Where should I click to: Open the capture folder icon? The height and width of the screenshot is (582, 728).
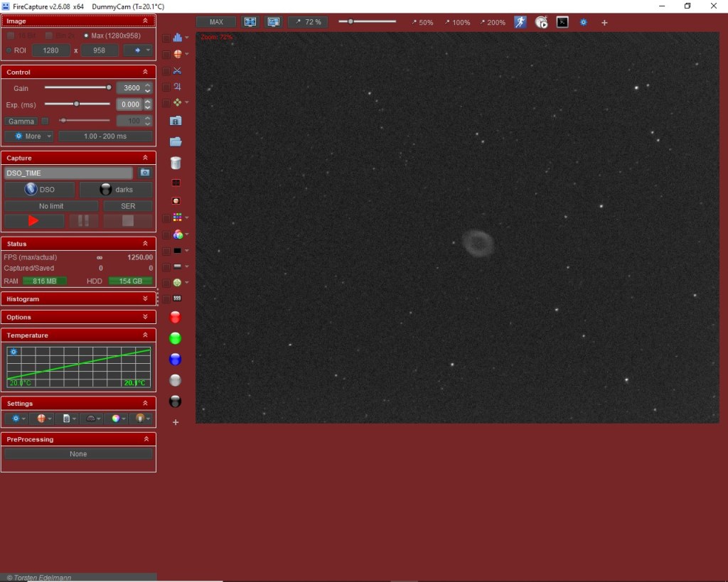(x=176, y=141)
